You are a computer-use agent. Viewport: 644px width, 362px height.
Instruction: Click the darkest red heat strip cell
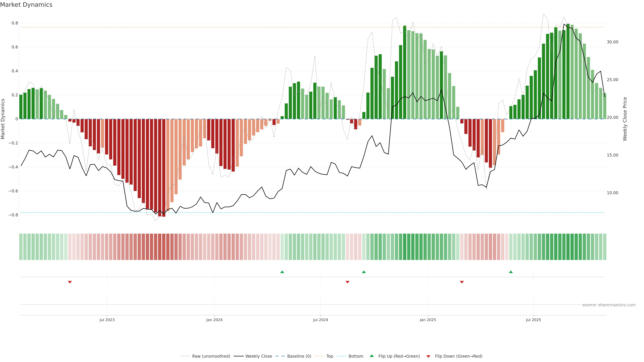164,247
